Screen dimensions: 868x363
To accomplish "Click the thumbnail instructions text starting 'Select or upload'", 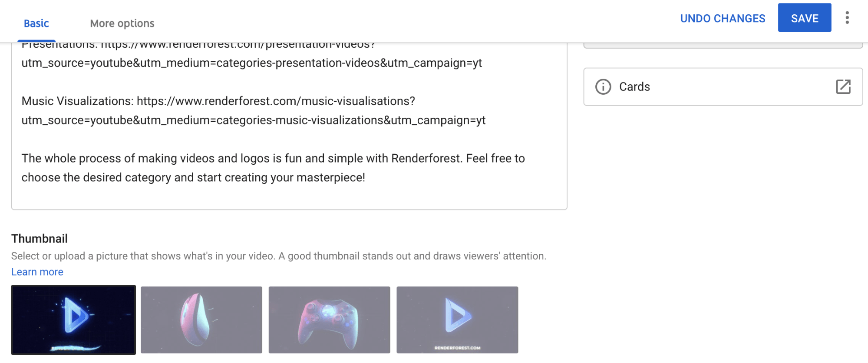I will (x=279, y=256).
